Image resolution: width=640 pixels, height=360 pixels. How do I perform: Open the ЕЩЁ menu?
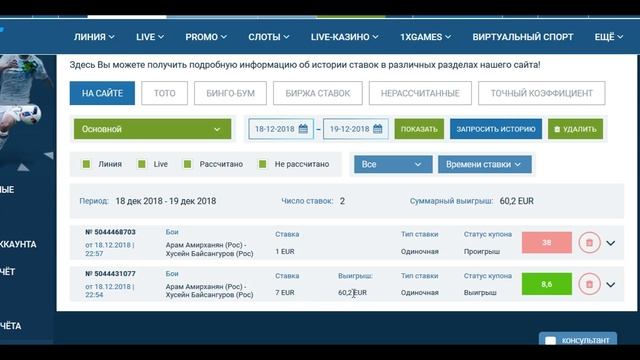[609, 37]
